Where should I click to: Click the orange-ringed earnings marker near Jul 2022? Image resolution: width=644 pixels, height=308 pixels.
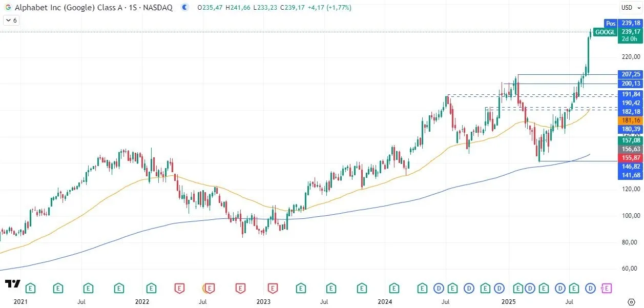point(209,289)
